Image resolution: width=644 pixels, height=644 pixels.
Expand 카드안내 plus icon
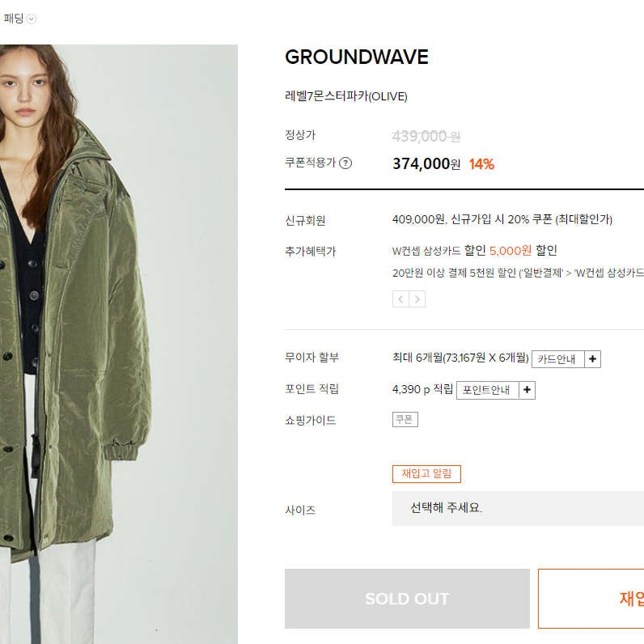[592, 359]
